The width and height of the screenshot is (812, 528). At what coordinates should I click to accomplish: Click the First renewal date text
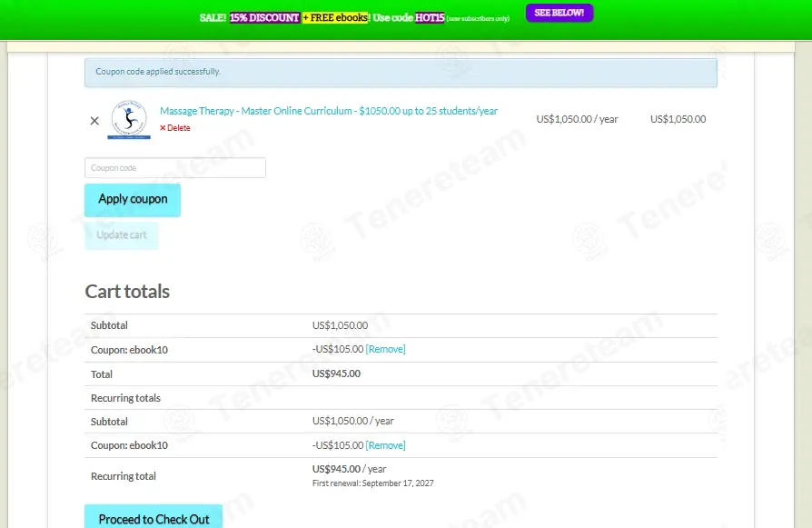pos(373,483)
